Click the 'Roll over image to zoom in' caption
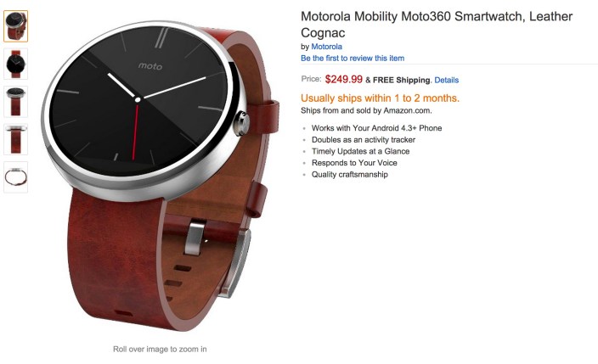 coord(160,349)
